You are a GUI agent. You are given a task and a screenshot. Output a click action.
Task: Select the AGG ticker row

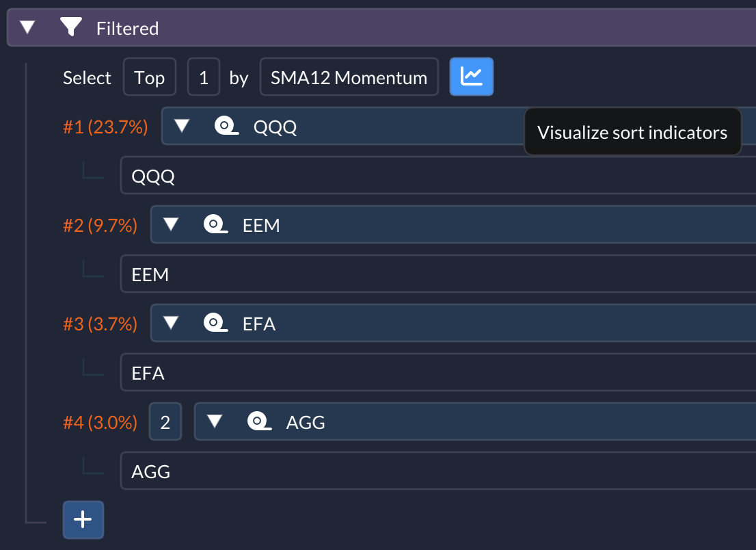tap(437, 471)
